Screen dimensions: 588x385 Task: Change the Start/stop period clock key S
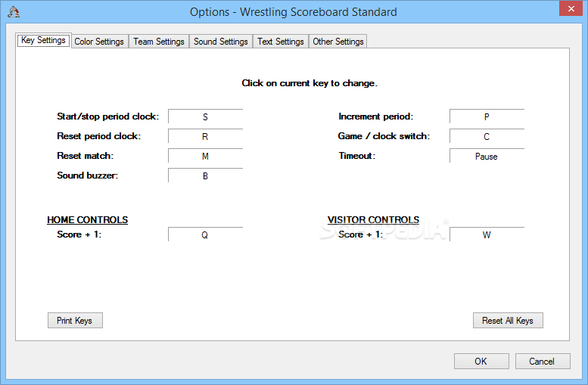[x=206, y=116]
